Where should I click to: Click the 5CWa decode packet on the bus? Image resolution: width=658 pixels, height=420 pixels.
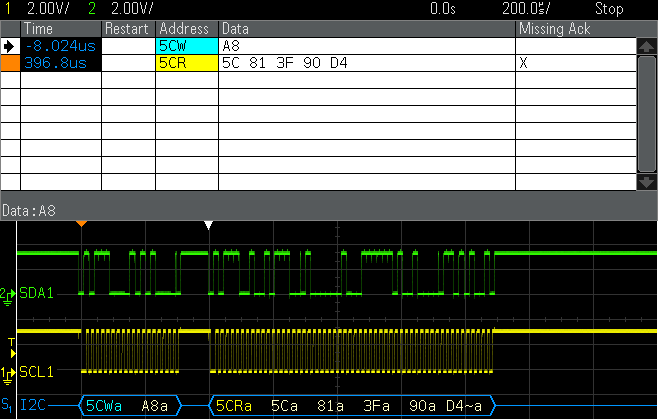point(104,406)
